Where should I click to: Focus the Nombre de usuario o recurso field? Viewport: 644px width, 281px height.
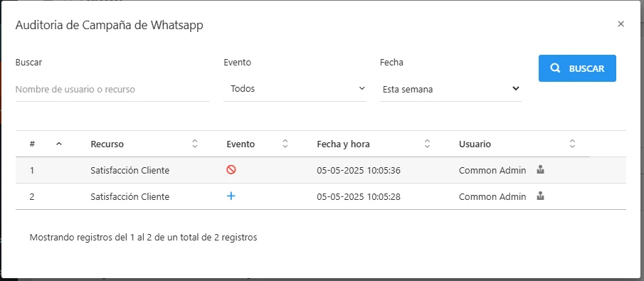(112, 89)
